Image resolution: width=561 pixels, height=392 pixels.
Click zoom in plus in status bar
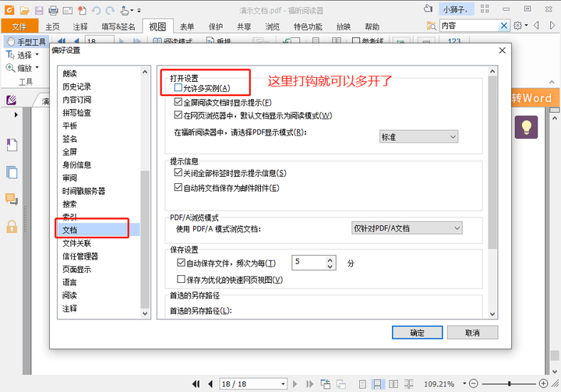tap(544, 383)
